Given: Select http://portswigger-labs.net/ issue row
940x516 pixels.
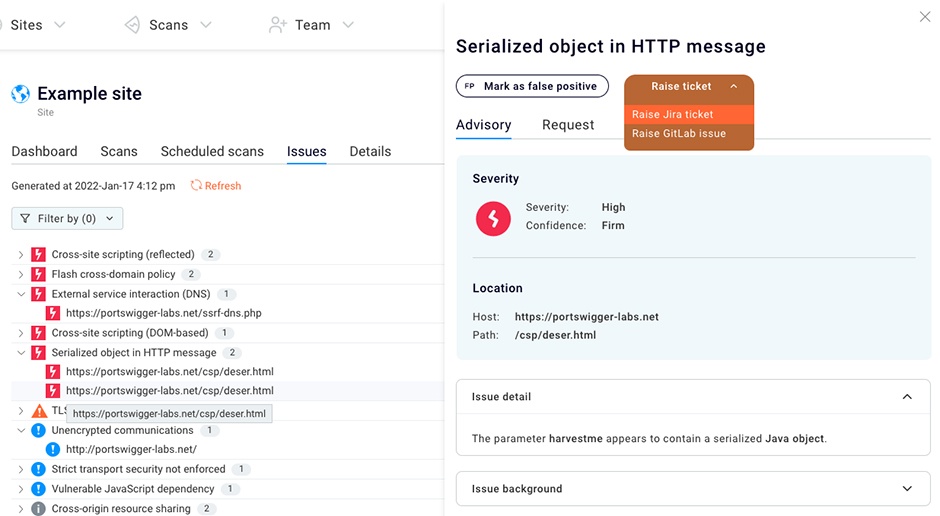Looking at the screenshot, I should click(131, 449).
